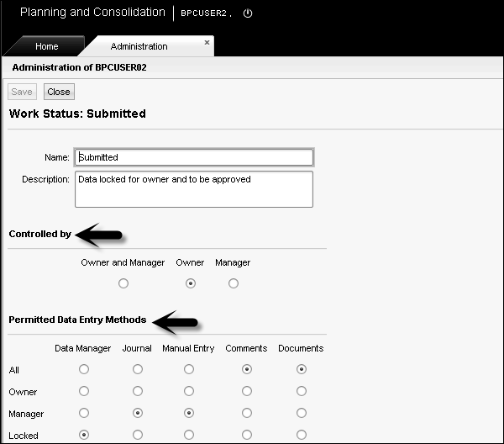The image size is (504, 444).
Task: Focus the Description text area
Action: [x=194, y=189]
